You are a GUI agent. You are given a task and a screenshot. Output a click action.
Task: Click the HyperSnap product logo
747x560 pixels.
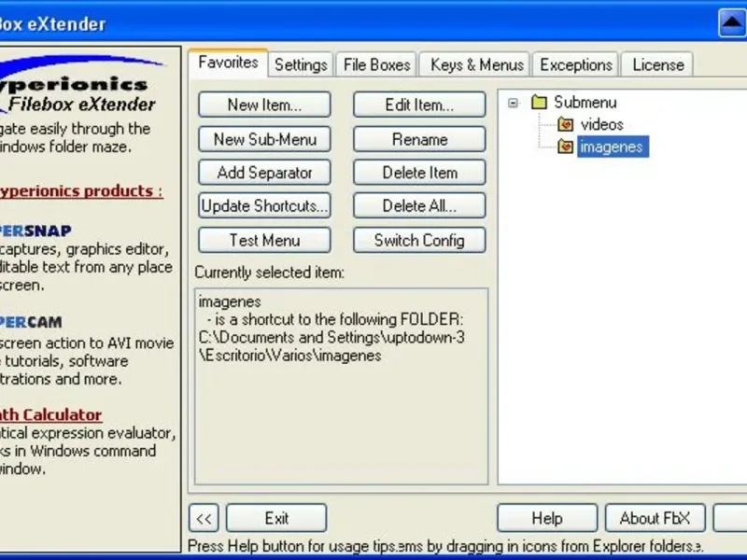pyautogui.click(x=35, y=231)
